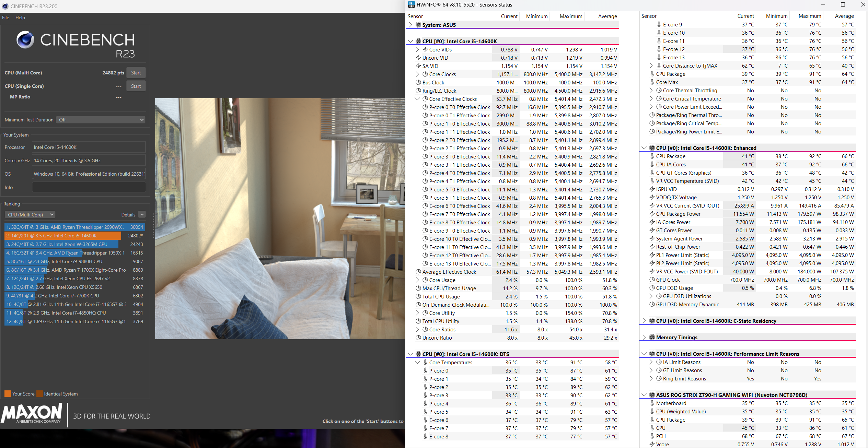
Task: Expand the Memory Timings group
Action: pos(644,337)
